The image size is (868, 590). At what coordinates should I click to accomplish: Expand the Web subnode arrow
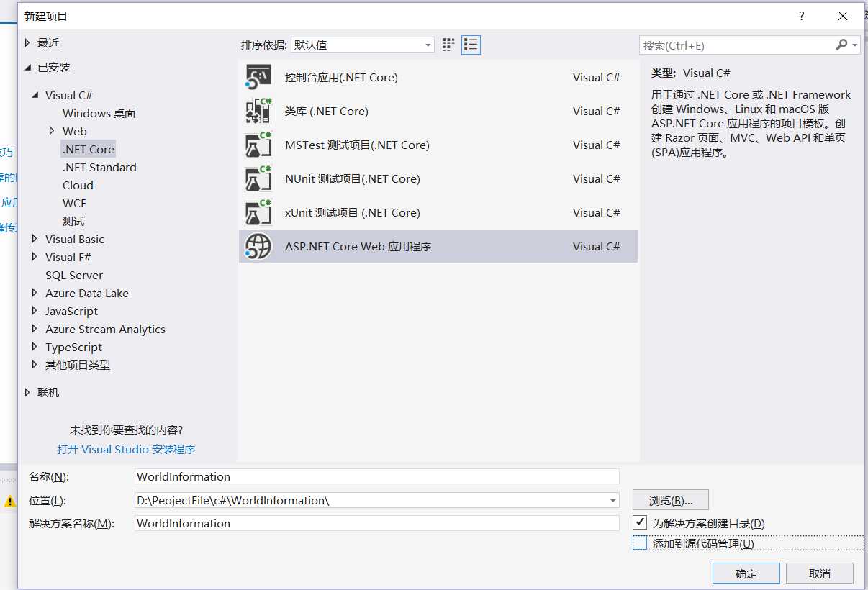[x=52, y=131]
